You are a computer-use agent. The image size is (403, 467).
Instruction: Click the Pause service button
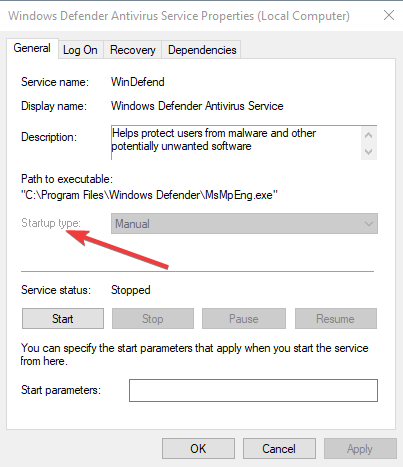(x=244, y=319)
